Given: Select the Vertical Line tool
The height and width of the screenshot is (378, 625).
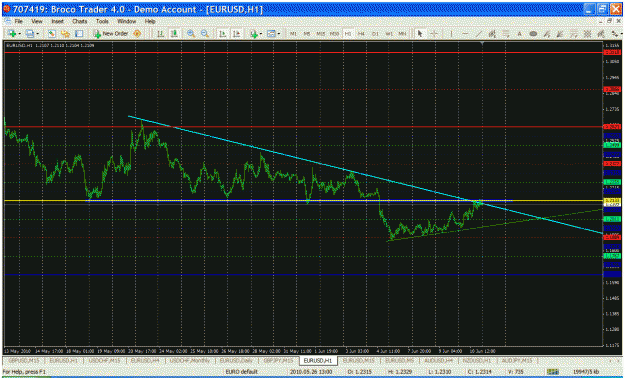Looking at the screenshot, I should tap(451, 34).
